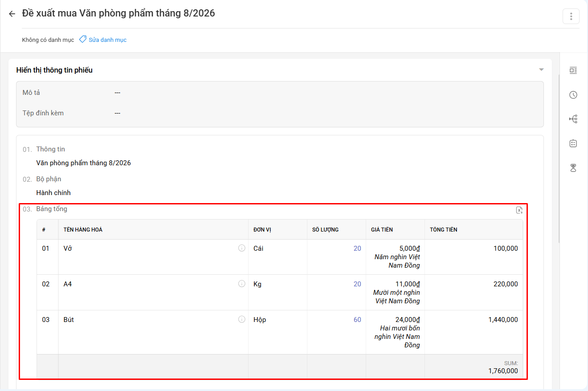Click the Văn phòng phẩm tháng 8/2026 value
The height and width of the screenshot is (391, 588).
(x=84, y=163)
